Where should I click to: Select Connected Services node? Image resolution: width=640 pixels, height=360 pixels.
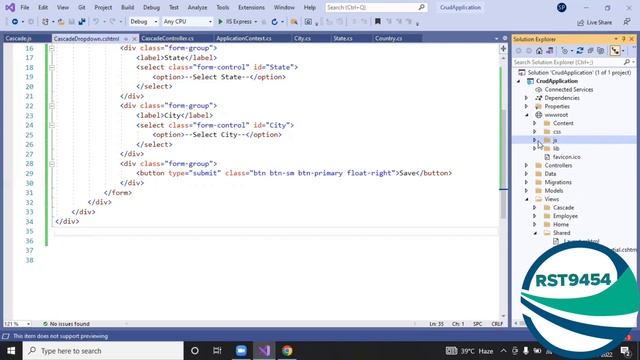click(568, 89)
